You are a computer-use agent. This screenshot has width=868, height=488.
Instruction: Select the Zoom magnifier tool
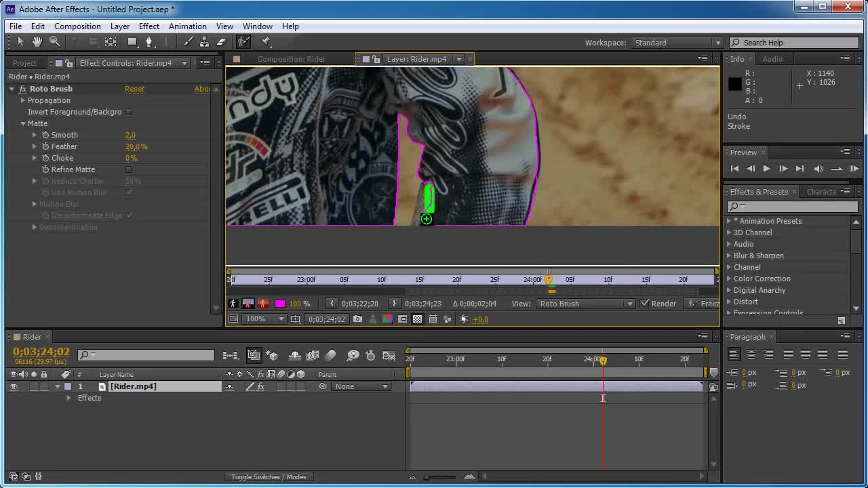pos(54,42)
